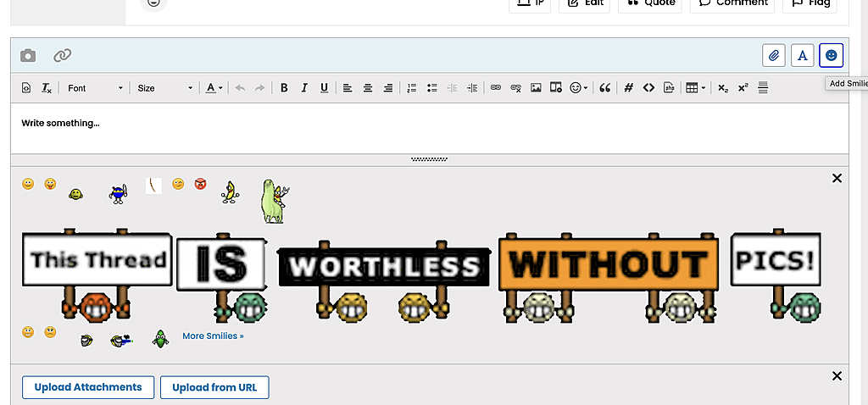Open the Size dropdown
This screenshot has height=405, width=868.
165,88
